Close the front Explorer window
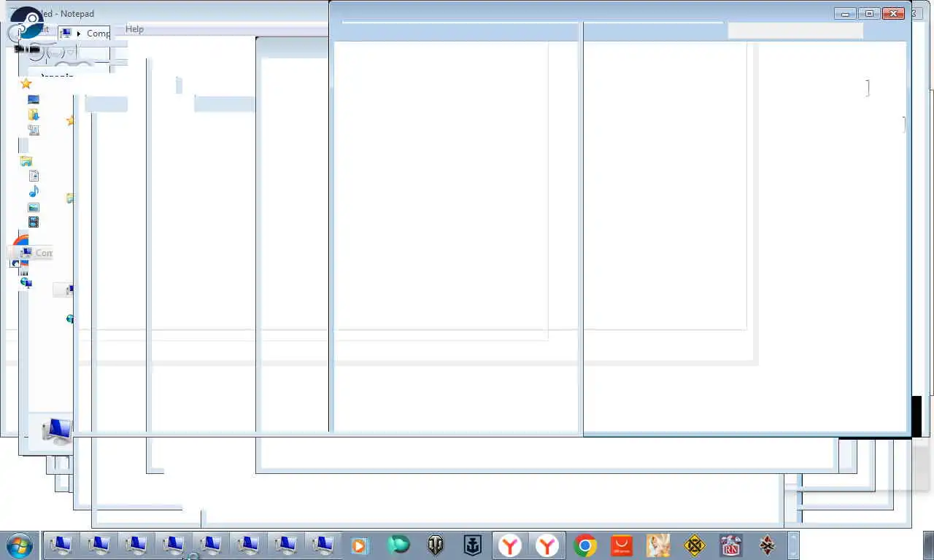Screen dimensions: 934x560 (893, 13)
